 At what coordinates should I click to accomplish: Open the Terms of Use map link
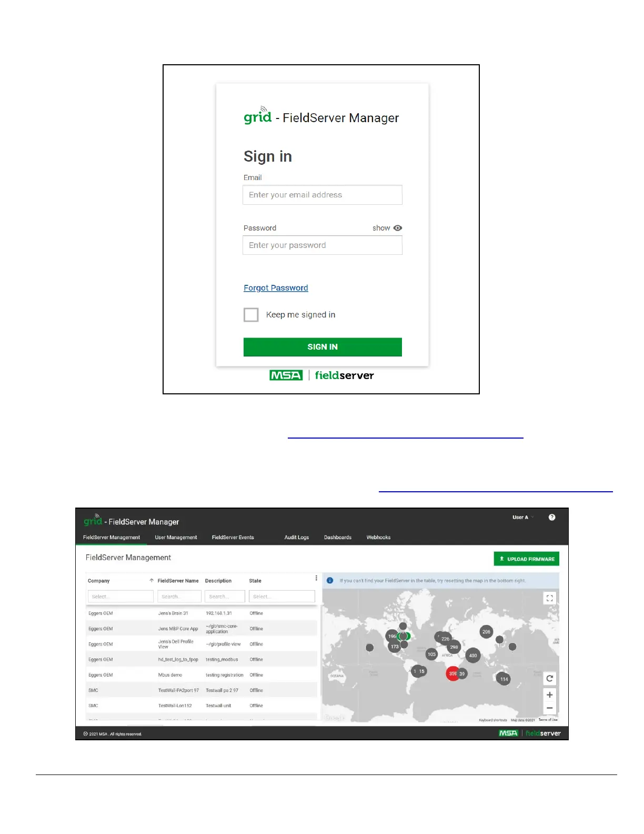(x=548, y=720)
